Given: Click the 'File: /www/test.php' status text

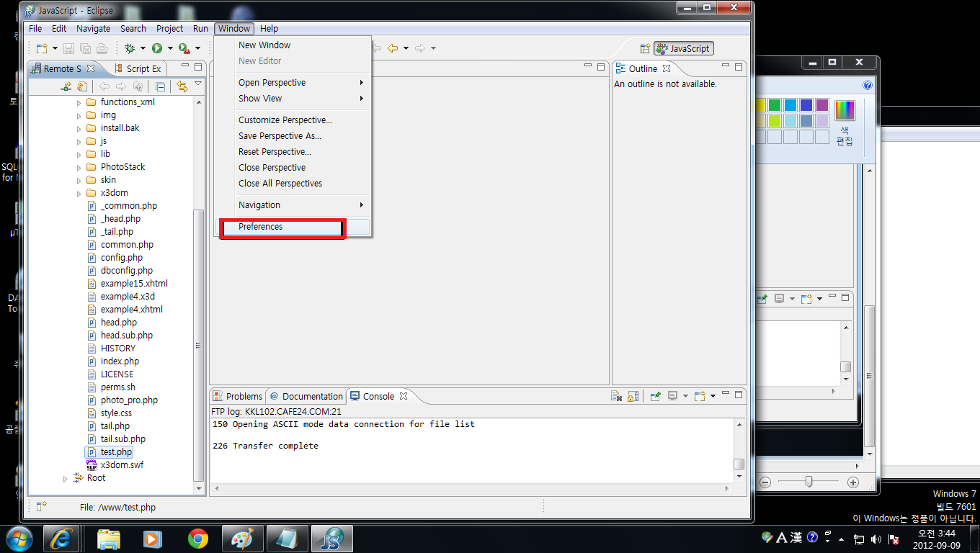Looking at the screenshot, I should [117, 507].
